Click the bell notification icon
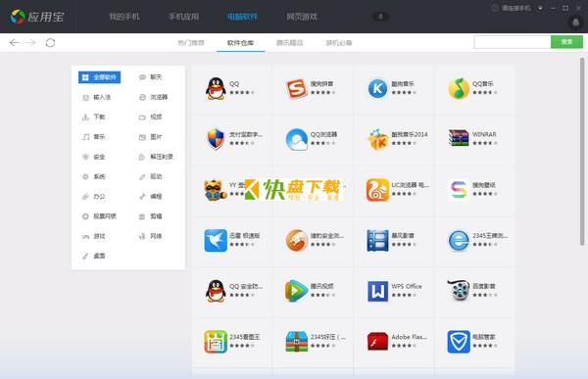 click(575, 23)
